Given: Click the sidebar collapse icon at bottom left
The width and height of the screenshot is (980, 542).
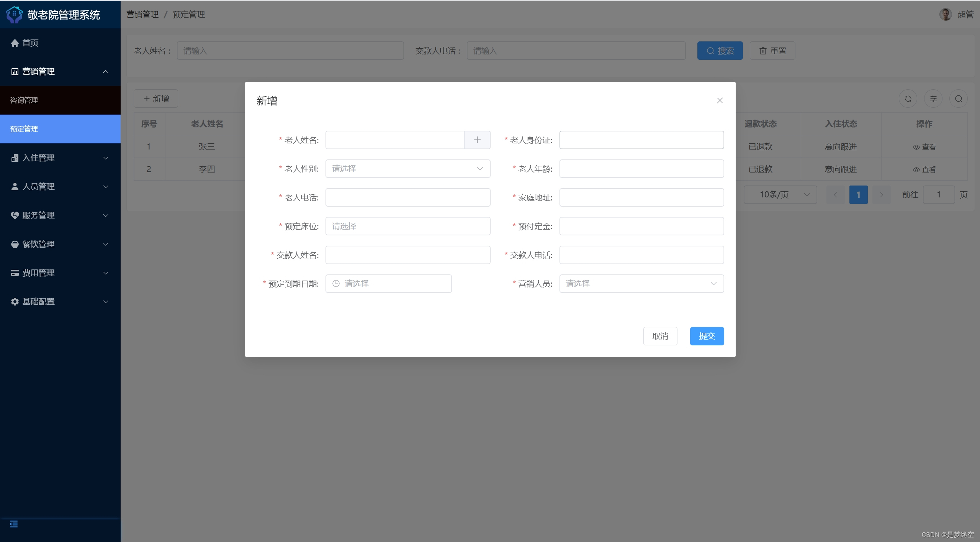Looking at the screenshot, I should click(x=14, y=524).
